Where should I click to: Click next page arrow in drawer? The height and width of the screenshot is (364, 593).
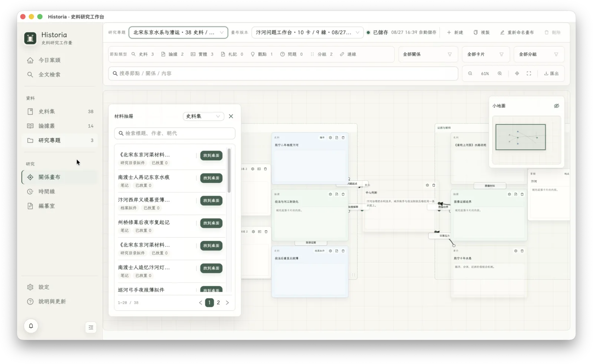pyautogui.click(x=227, y=303)
